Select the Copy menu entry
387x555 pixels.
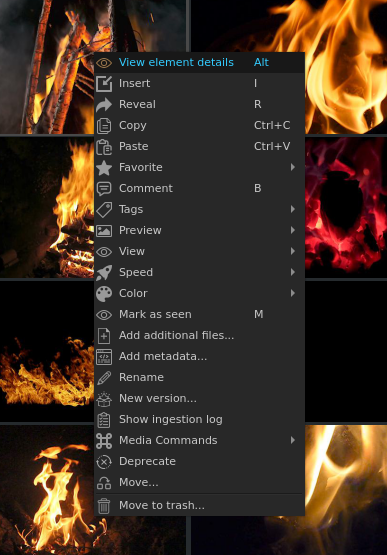[199, 125]
